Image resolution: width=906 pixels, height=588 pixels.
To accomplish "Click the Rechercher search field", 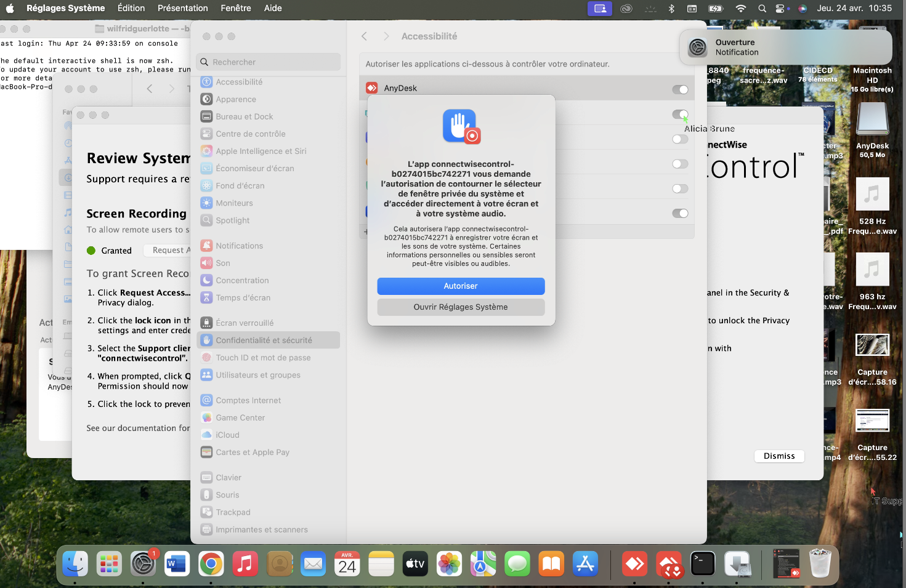I will 269,62.
